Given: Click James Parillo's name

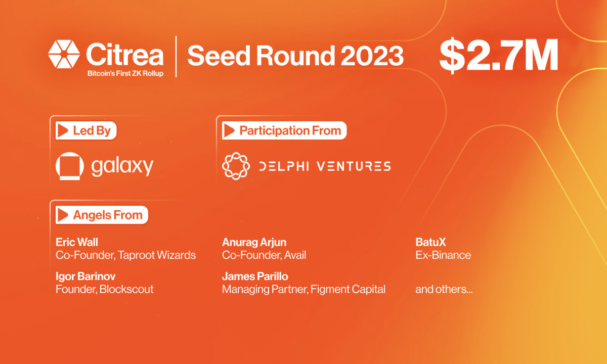Looking at the screenshot, I should pos(255,277).
